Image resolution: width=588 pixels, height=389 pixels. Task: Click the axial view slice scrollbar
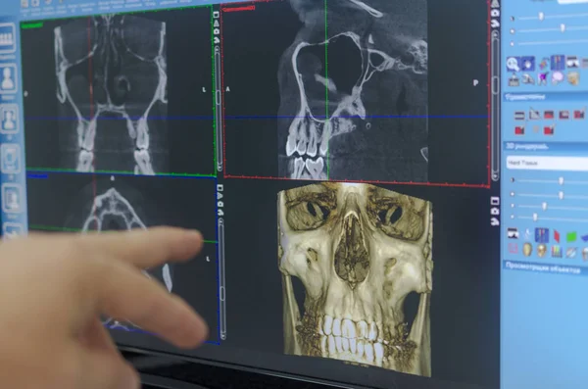click(x=222, y=279)
